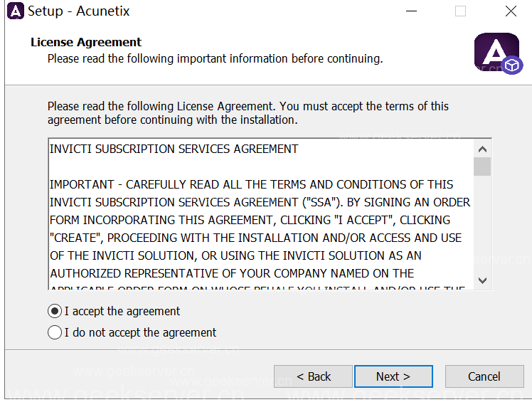Image resolution: width=532 pixels, height=412 pixels.
Task: Click the license scrollbar thumb
Action: (x=483, y=167)
